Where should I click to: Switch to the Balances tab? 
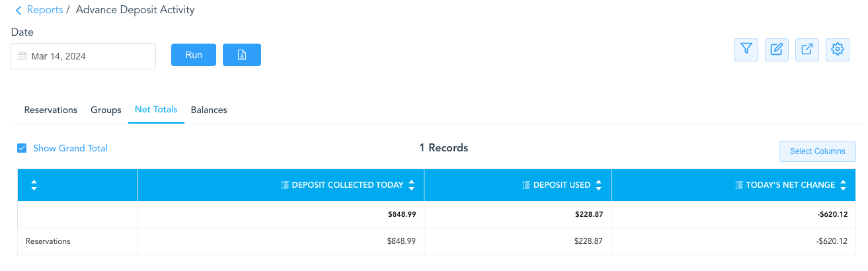coord(209,110)
